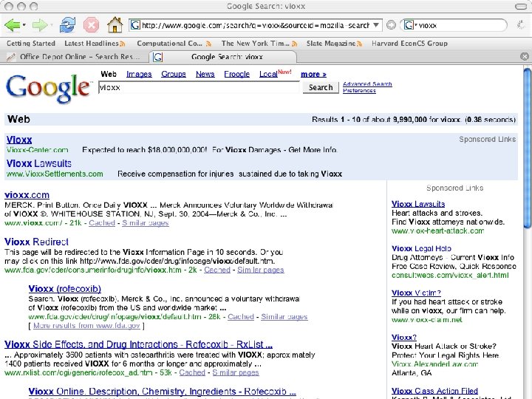The width and height of the screenshot is (532, 399).
Task: Open the Preferences link
Action: coord(359,91)
